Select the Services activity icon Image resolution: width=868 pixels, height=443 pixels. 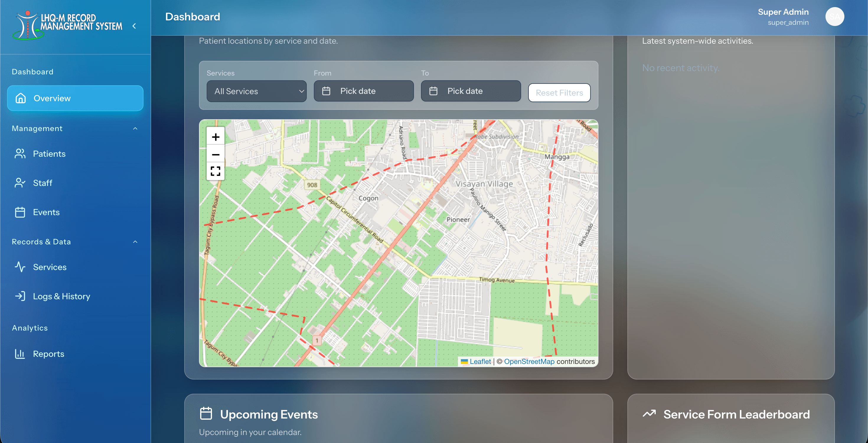20,267
